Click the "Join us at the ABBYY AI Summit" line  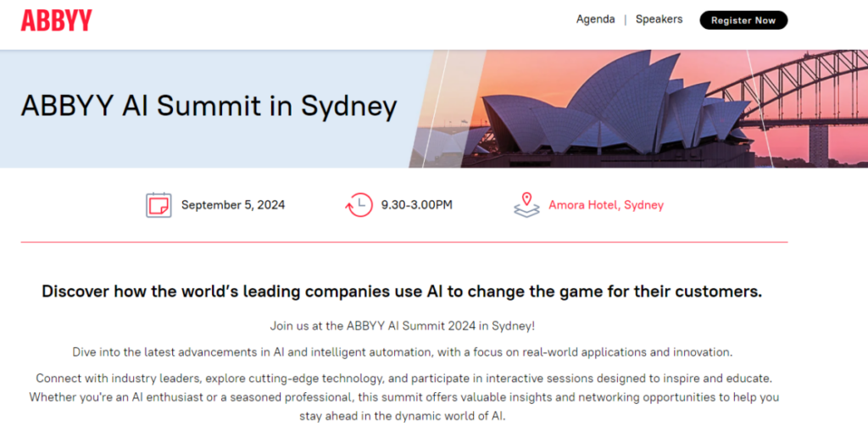pos(402,325)
